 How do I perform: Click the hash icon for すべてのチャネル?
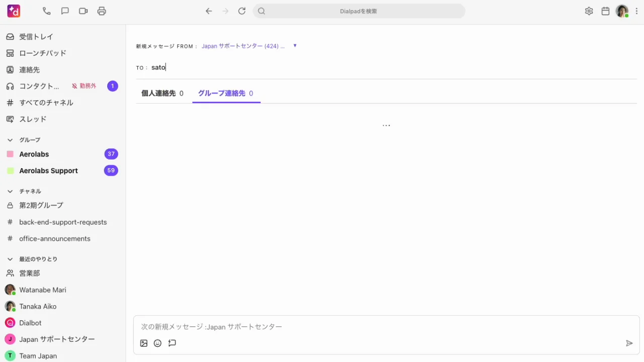[10, 103]
